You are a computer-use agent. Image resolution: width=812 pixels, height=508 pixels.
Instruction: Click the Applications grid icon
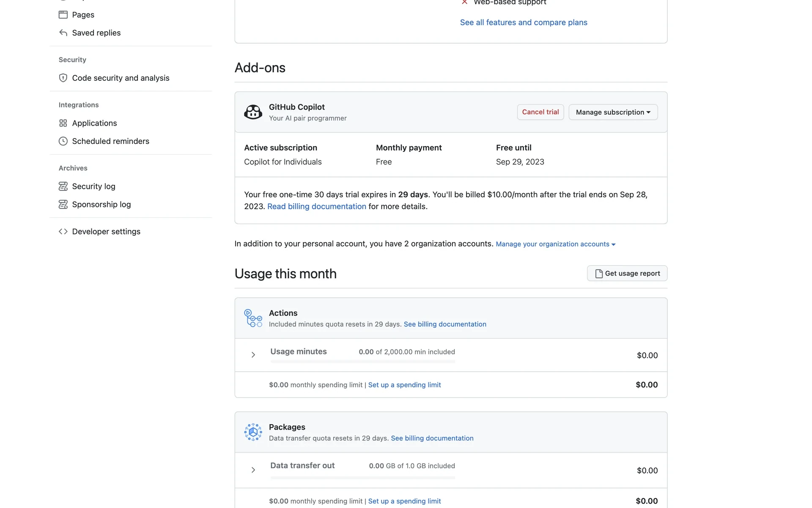(63, 123)
